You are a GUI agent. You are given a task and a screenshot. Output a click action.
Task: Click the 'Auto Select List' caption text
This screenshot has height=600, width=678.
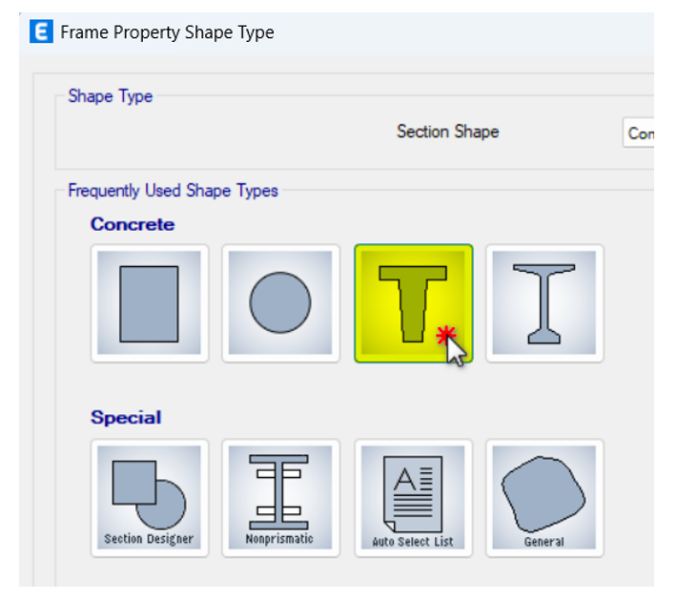(413, 541)
